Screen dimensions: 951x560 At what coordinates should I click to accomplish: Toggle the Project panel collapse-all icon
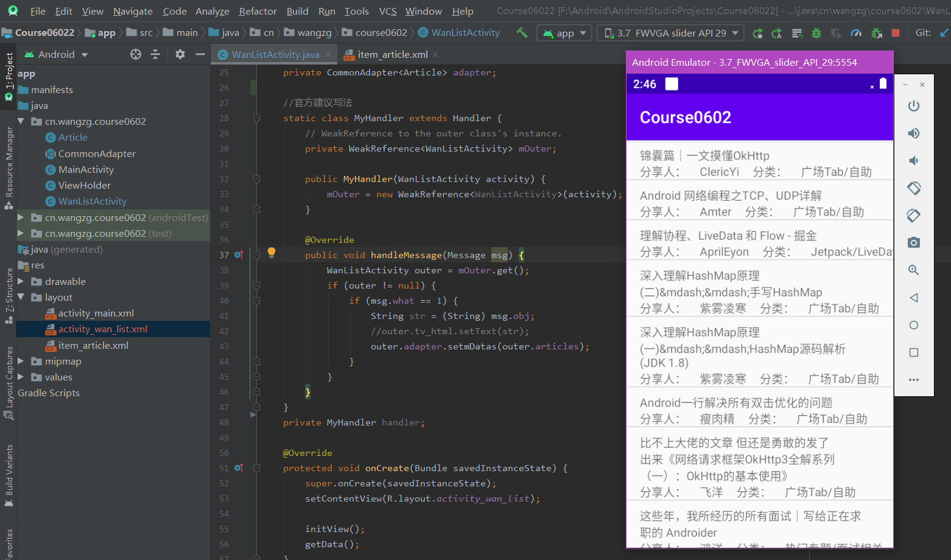pos(155,54)
